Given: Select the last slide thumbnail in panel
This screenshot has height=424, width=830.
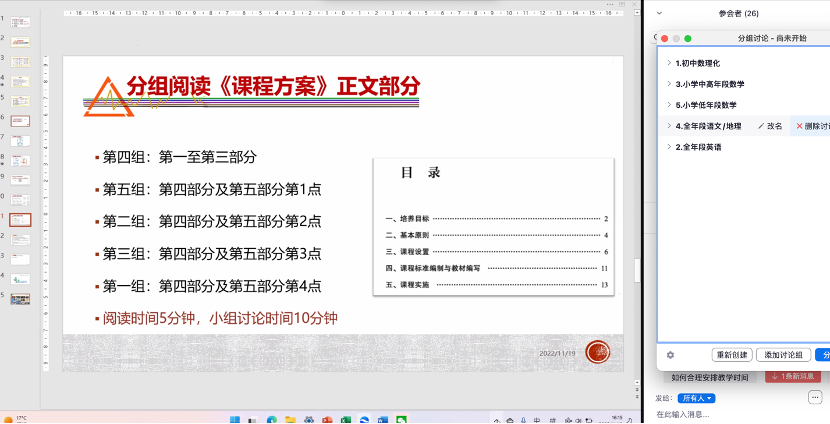Looking at the screenshot, I should 20,298.
